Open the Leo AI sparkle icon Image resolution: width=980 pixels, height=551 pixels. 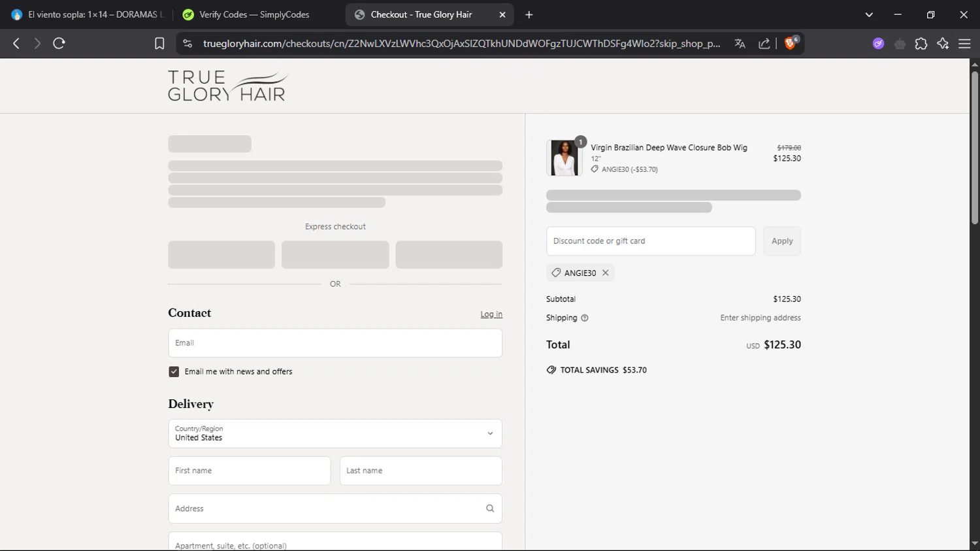coord(943,43)
